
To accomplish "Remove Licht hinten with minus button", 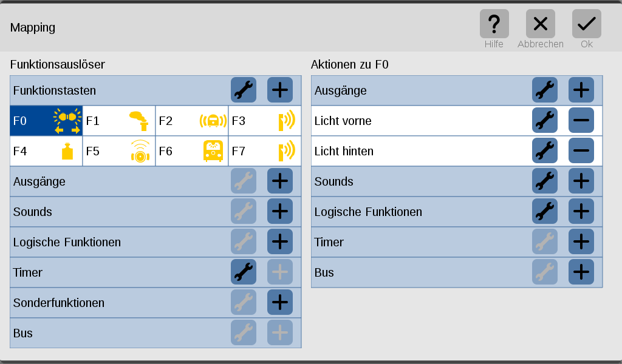I will pos(581,150).
